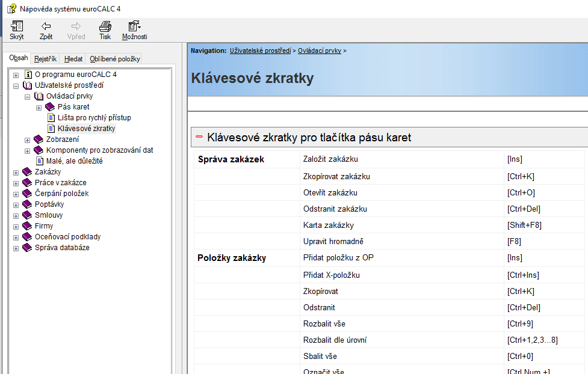Click the open book icon of Uživatelské prostředí
The height and width of the screenshot is (374, 588).
[x=27, y=85]
